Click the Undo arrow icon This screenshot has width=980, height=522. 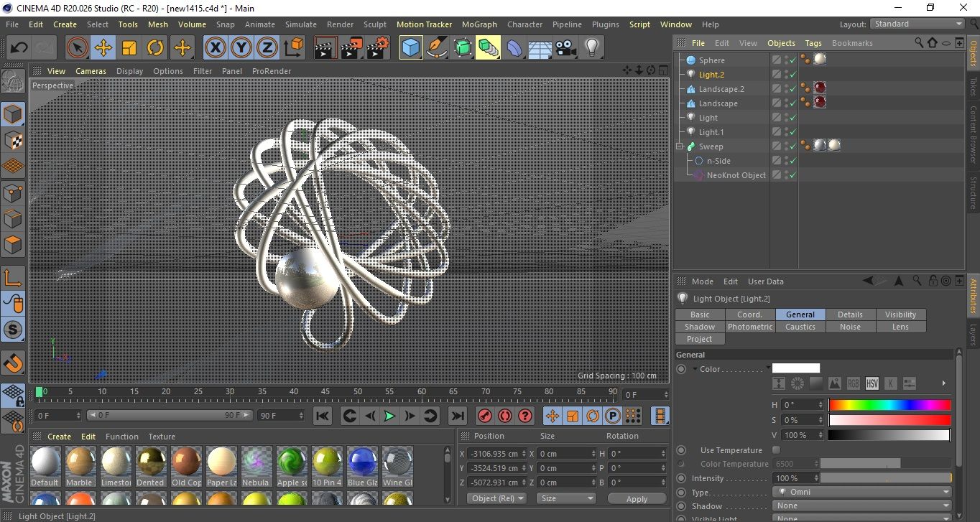(x=19, y=48)
